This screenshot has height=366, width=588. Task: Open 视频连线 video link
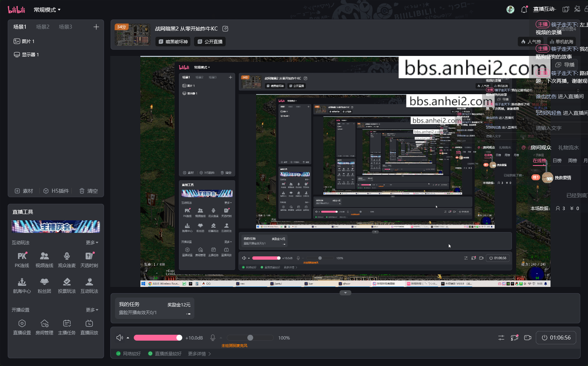click(x=44, y=260)
